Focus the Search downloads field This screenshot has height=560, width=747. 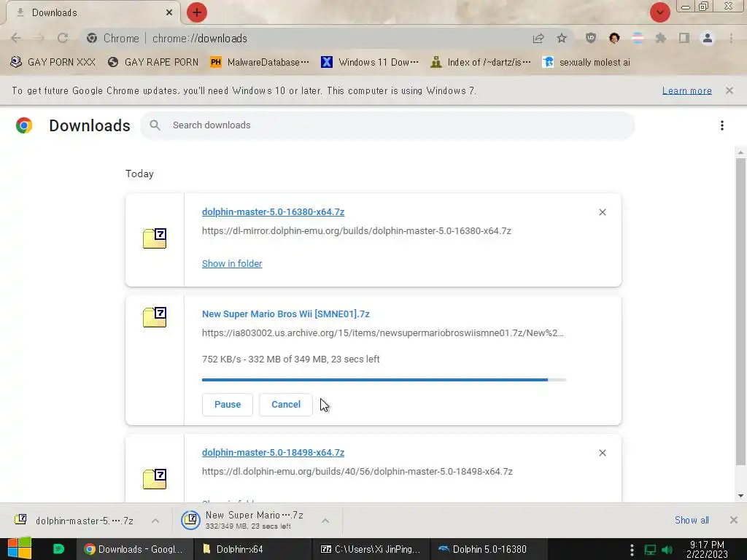(x=387, y=125)
